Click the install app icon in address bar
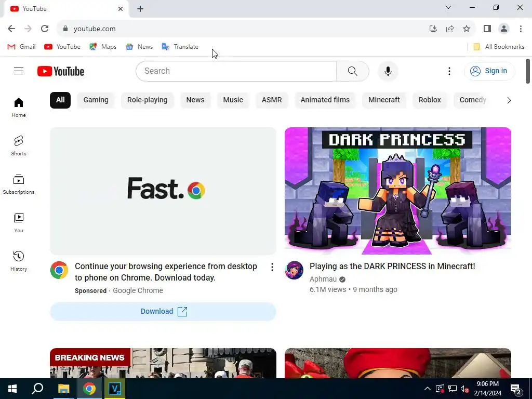The width and height of the screenshot is (532, 399). tap(433, 29)
